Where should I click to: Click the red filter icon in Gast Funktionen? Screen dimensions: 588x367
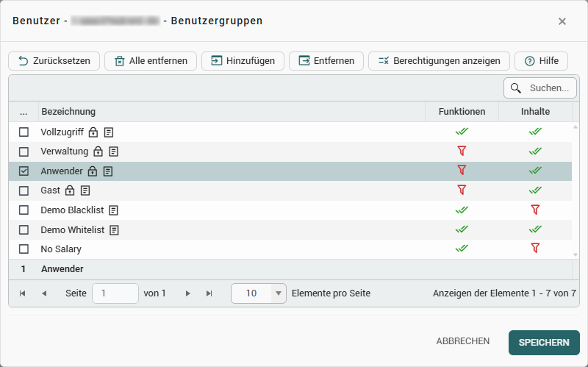pyautogui.click(x=462, y=190)
